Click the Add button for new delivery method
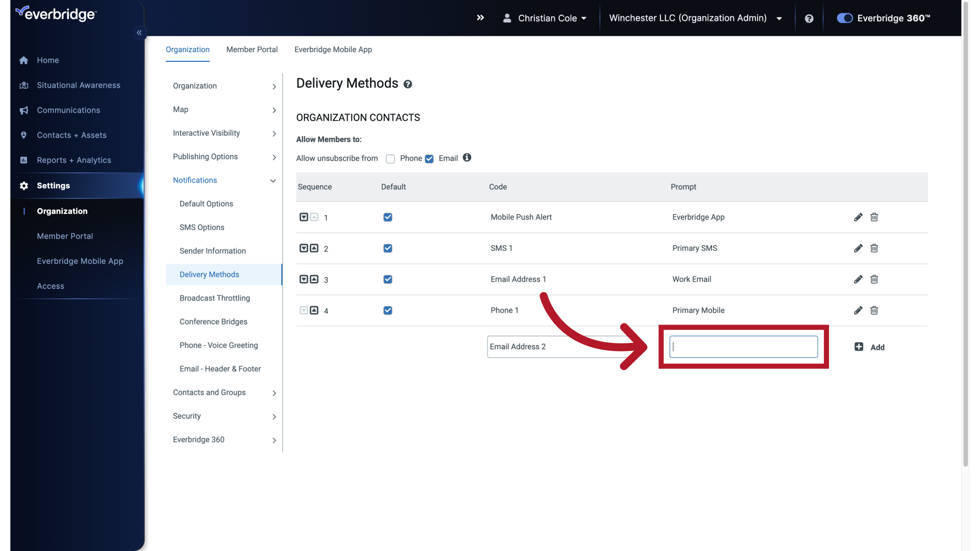This screenshot has width=980, height=551. click(870, 347)
